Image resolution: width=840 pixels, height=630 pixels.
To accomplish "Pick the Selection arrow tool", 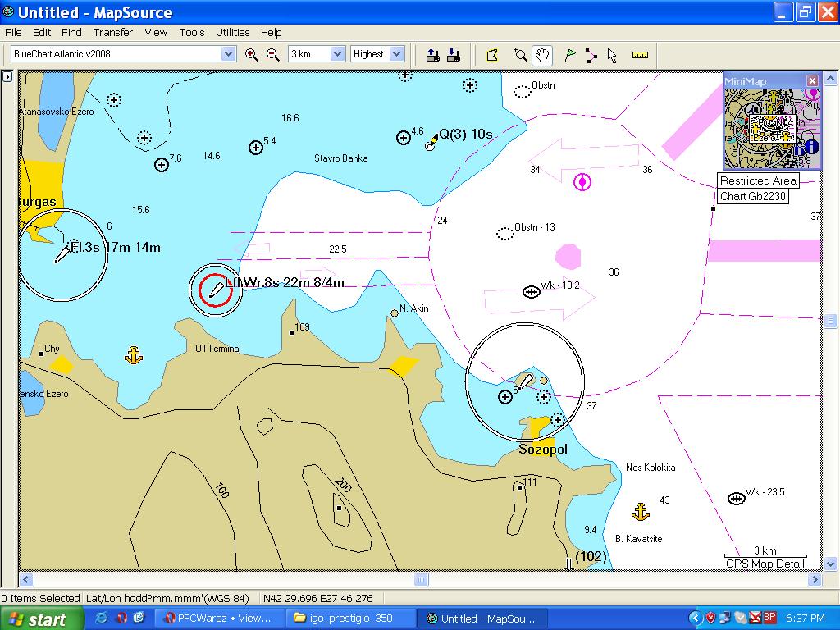I will pos(612,55).
